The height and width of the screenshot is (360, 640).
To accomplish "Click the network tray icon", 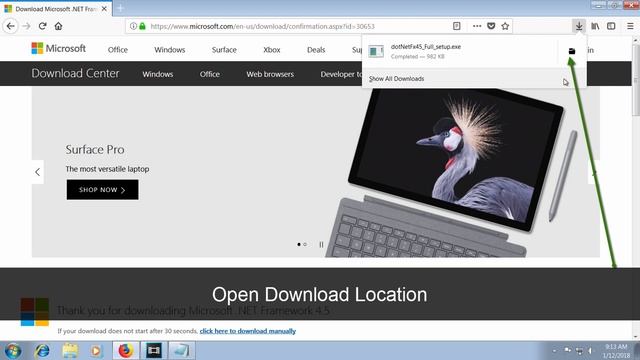I will click(x=580, y=351).
